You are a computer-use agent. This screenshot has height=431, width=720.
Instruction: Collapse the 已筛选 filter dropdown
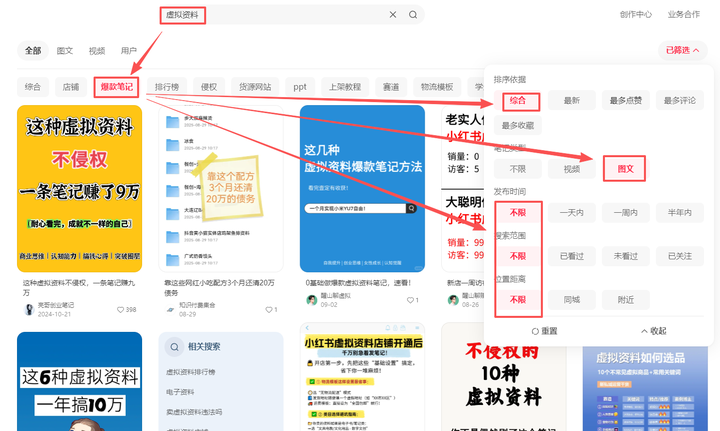tap(683, 50)
